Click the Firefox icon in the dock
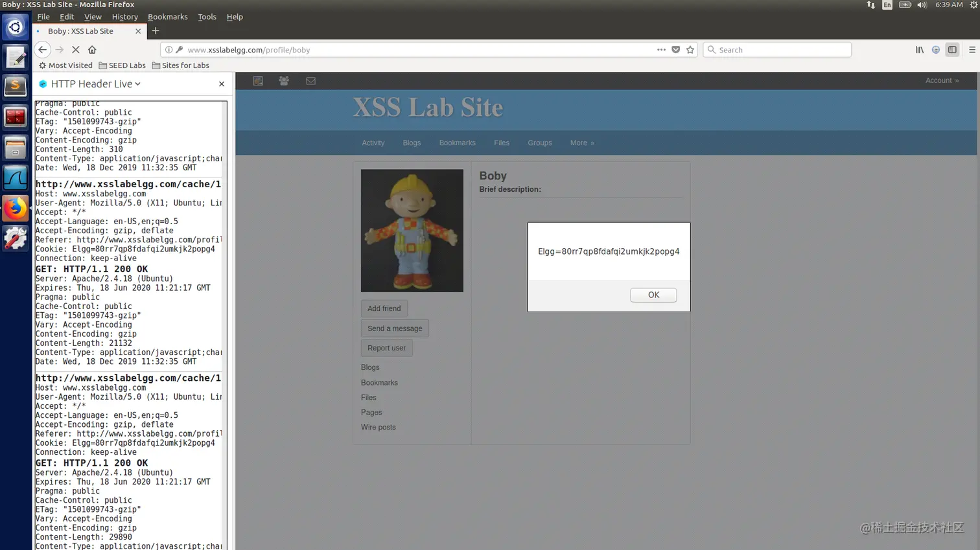 [x=15, y=209]
